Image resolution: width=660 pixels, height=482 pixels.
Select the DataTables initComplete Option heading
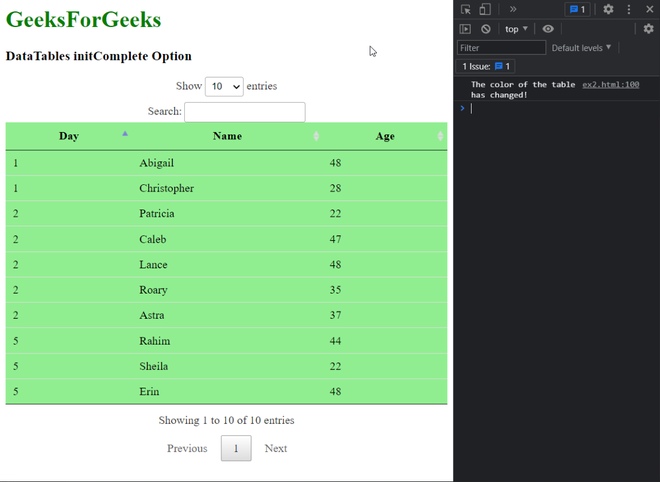[x=98, y=56]
